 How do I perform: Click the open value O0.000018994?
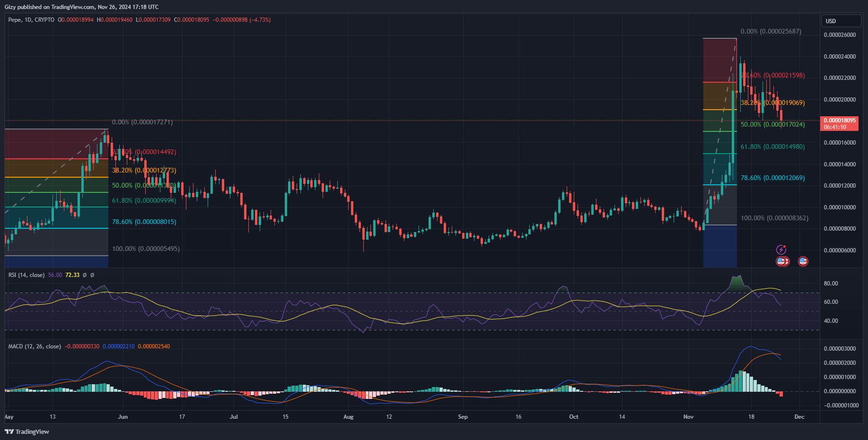(x=76, y=20)
